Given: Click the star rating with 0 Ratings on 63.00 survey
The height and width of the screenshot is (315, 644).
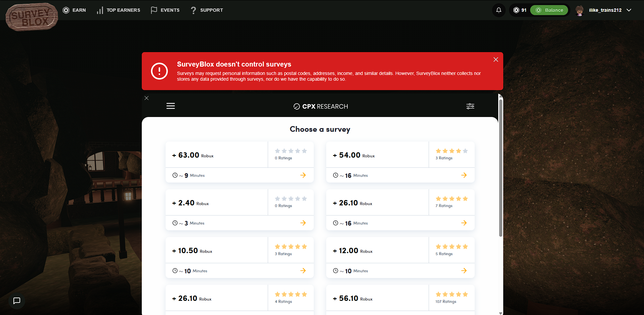Looking at the screenshot, I should [291, 151].
